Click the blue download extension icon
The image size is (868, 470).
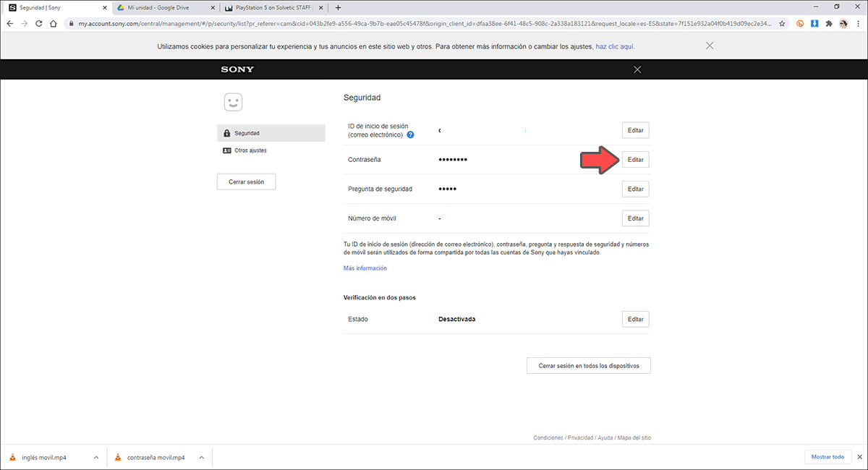(x=814, y=23)
